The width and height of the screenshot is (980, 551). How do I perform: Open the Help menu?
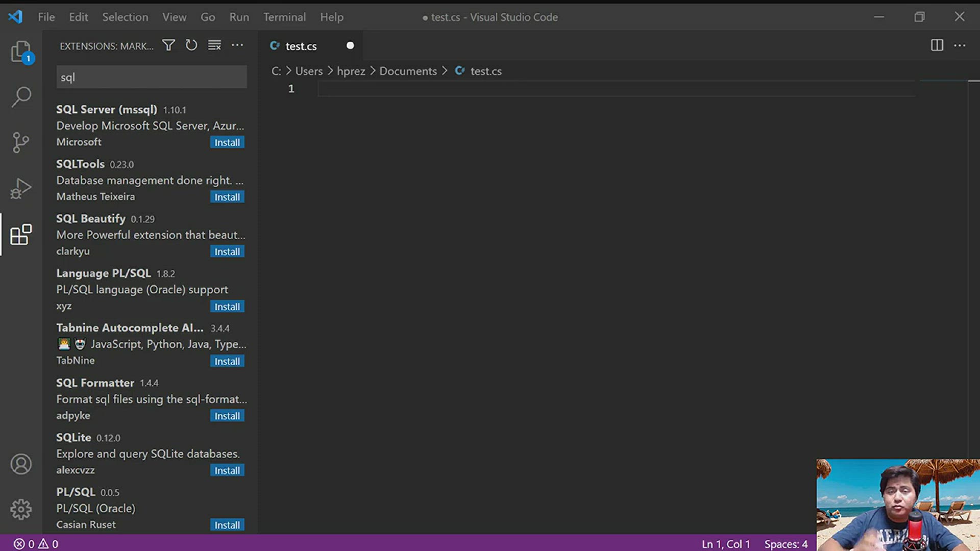(332, 17)
